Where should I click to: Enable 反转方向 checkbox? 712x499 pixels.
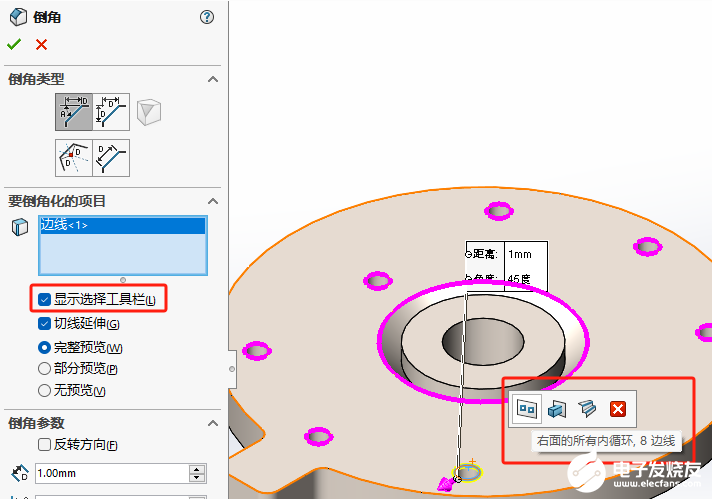(x=44, y=445)
